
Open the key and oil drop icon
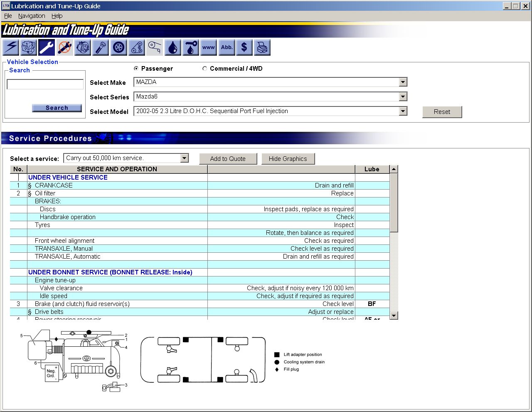[x=191, y=47]
